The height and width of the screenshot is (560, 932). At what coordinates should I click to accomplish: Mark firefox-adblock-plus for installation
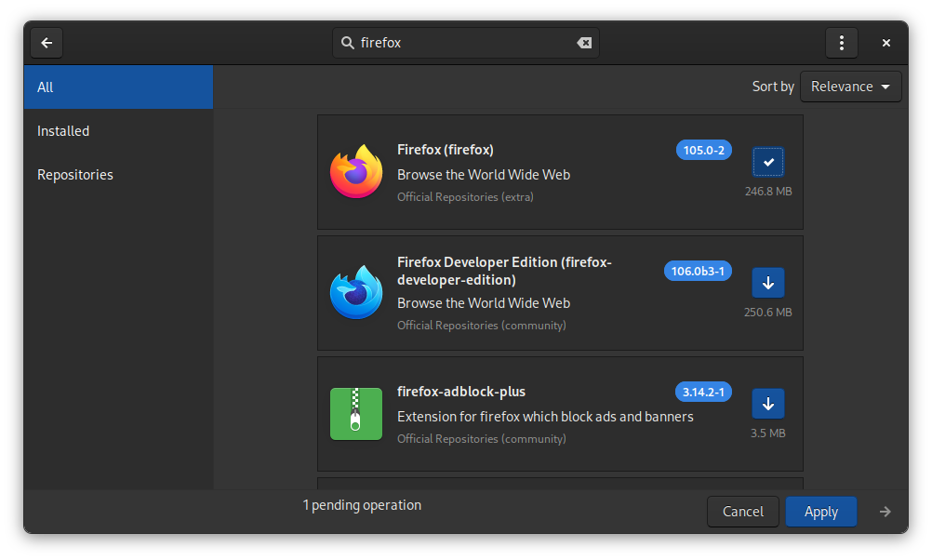tap(767, 404)
